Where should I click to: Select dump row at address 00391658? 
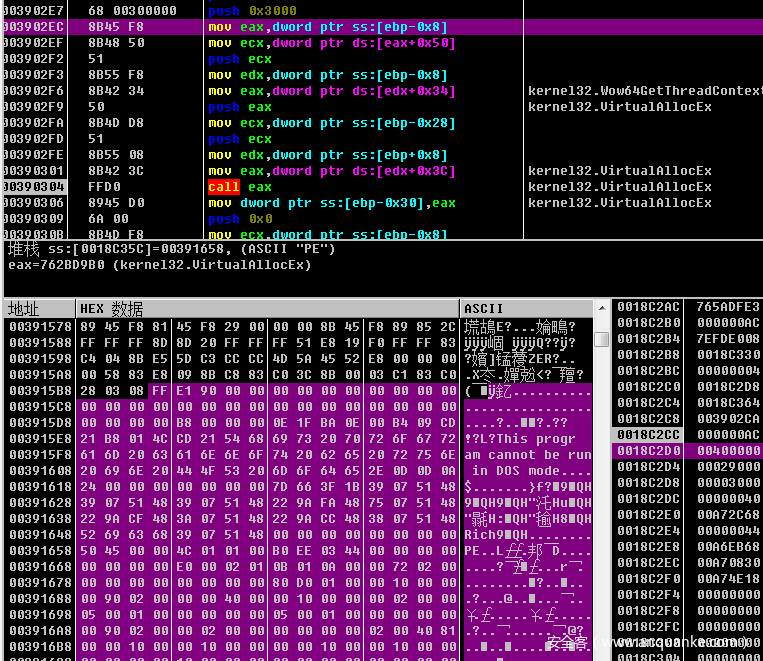tap(38, 551)
